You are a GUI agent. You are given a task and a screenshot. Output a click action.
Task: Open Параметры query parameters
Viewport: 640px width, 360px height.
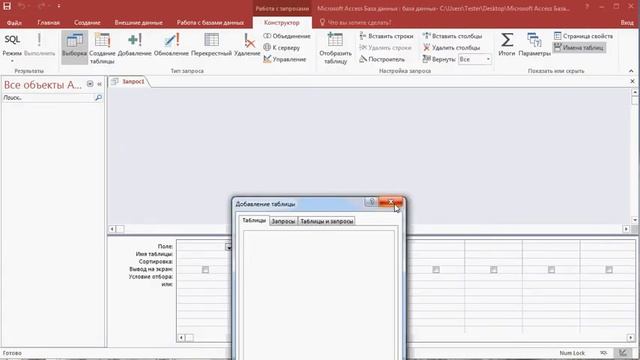(534, 44)
